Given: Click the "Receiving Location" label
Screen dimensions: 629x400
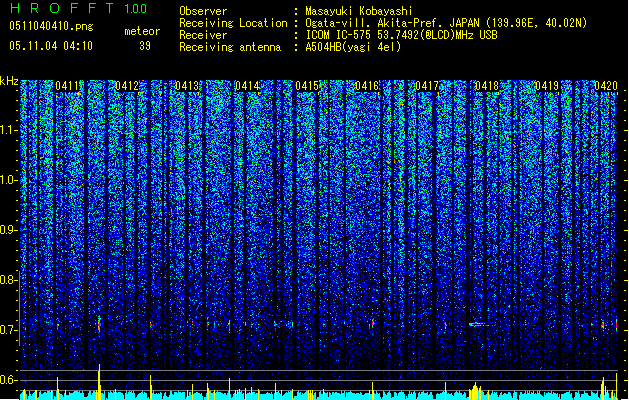Looking at the screenshot, I should 233,23.
